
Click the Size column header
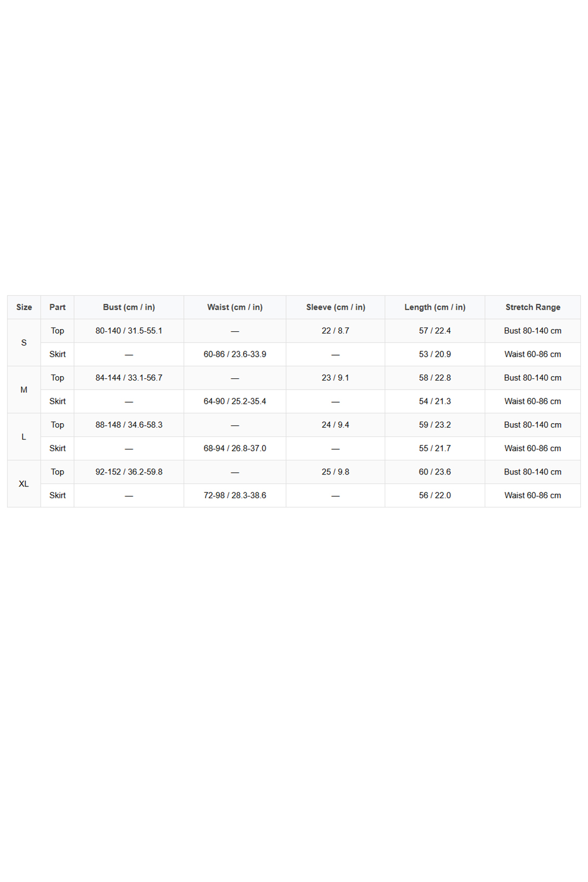(24, 307)
